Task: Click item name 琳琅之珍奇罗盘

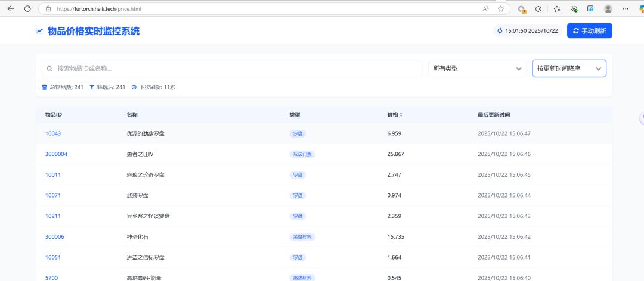Action: pyautogui.click(x=146, y=175)
